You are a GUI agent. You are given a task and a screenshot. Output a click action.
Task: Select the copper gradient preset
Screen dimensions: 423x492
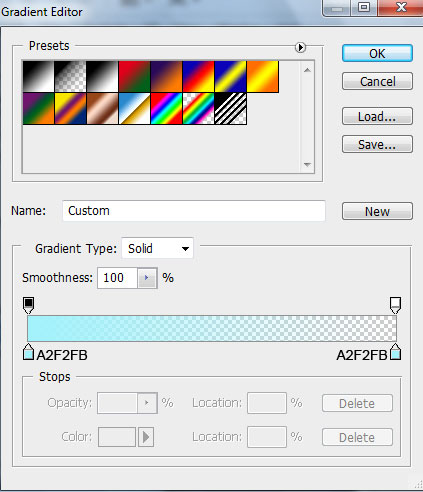coord(102,109)
